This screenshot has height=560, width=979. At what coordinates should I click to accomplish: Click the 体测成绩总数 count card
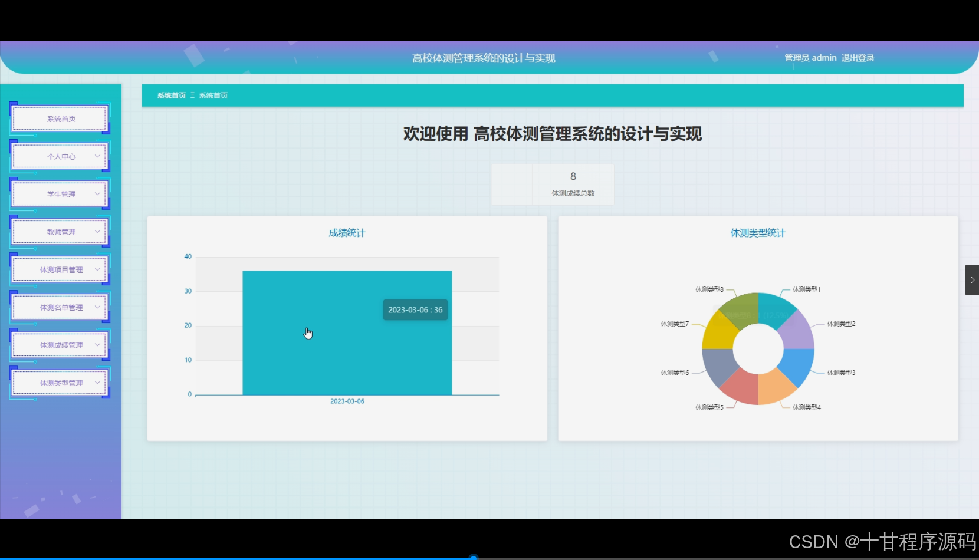(x=553, y=185)
